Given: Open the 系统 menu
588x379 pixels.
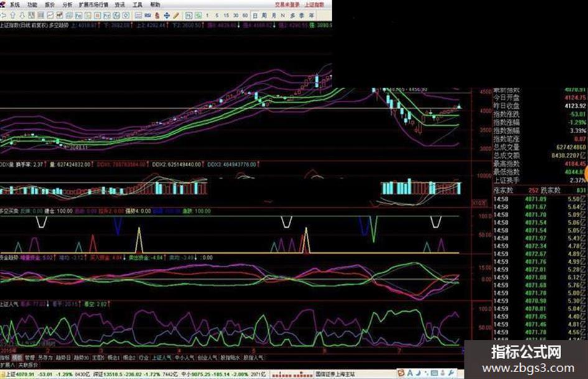Looking at the screenshot, I should coord(15,4).
